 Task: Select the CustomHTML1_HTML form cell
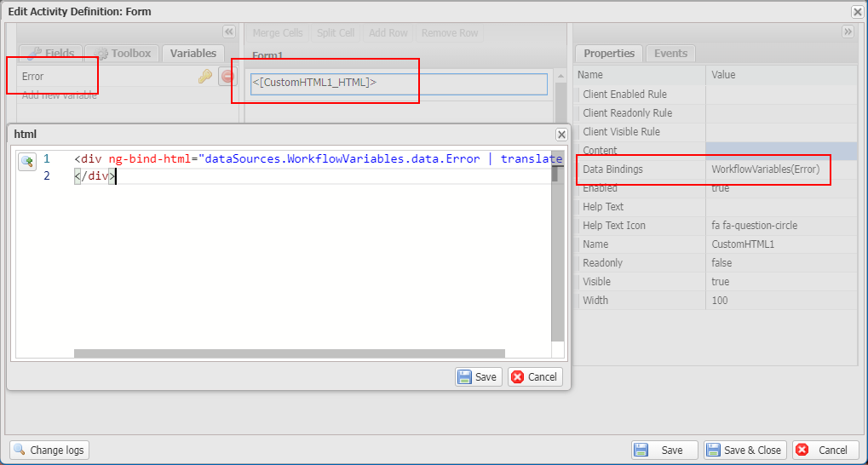399,83
